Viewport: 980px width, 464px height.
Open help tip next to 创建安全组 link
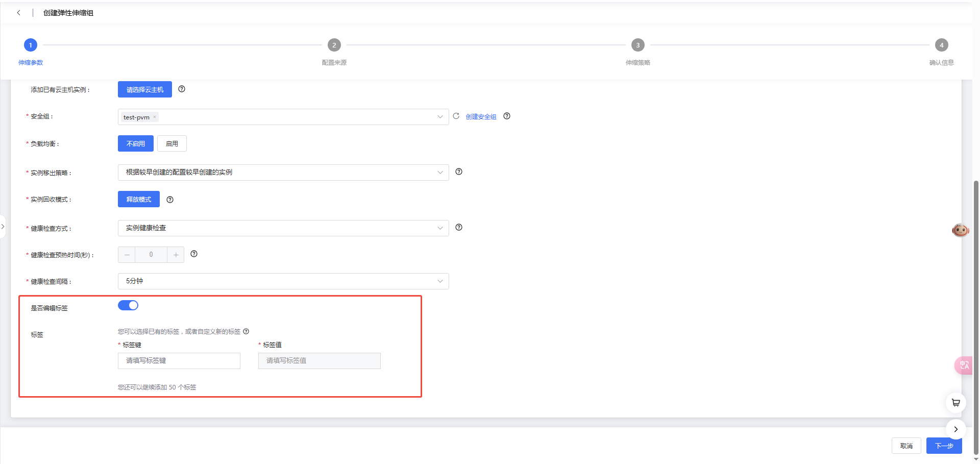coord(507,116)
